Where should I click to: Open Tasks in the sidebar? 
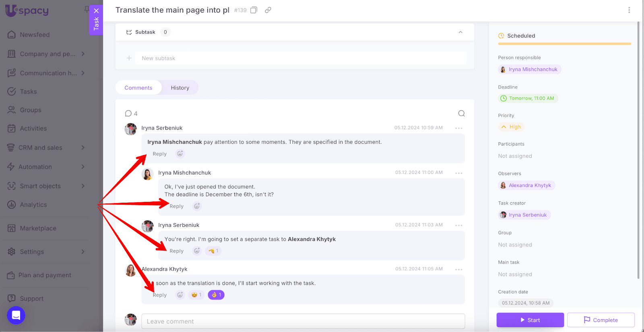(x=28, y=91)
